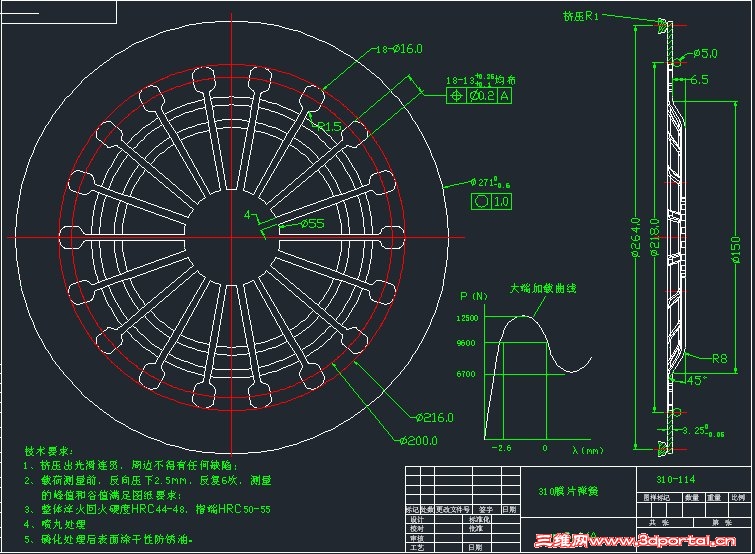Click the λ(mm) axis label
The image size is (755, 554).
click(x=587, y=450)
